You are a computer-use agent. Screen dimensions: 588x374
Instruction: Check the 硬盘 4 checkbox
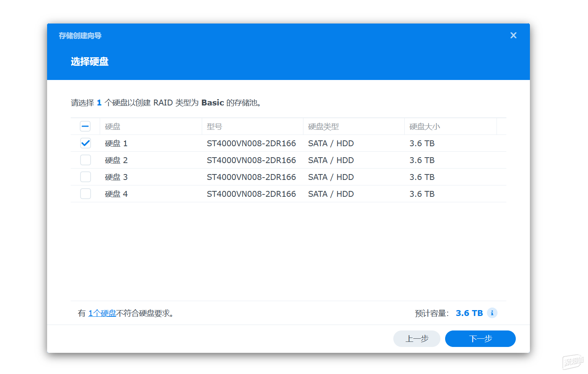(x=85, y=194)
